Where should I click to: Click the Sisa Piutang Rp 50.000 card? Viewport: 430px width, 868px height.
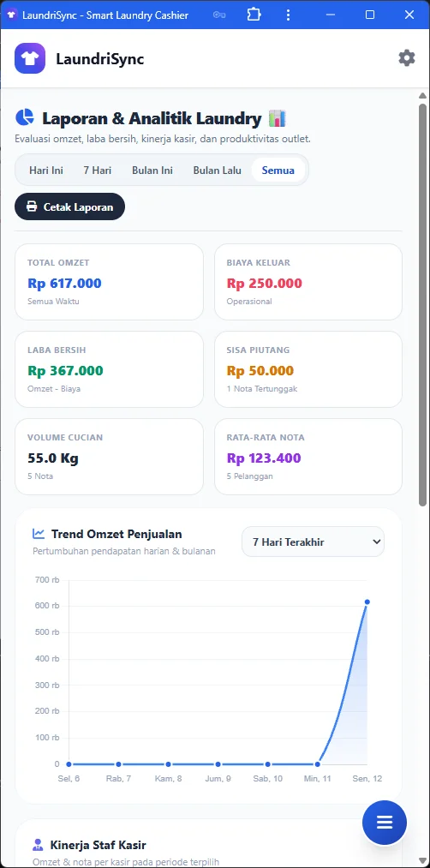point(308,369)
